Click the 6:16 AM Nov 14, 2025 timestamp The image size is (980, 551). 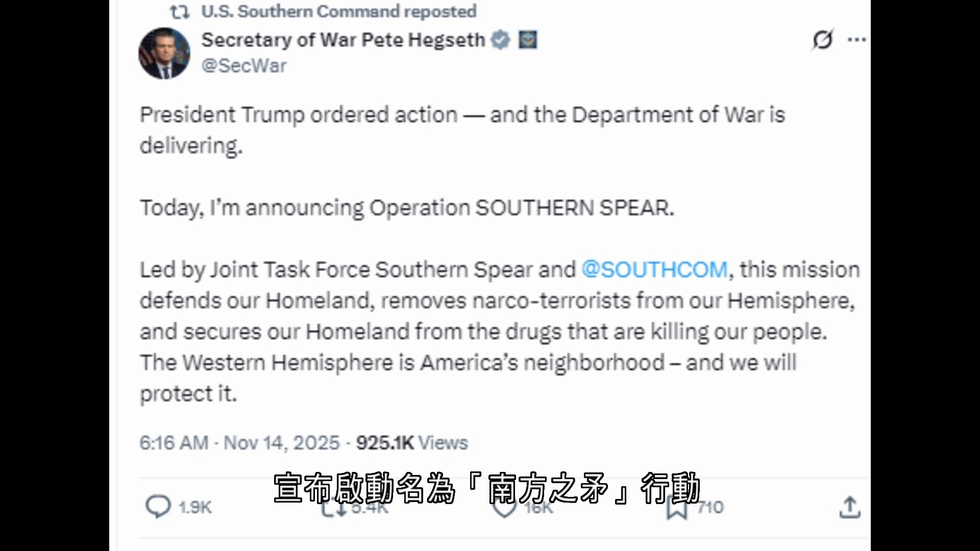239,443
